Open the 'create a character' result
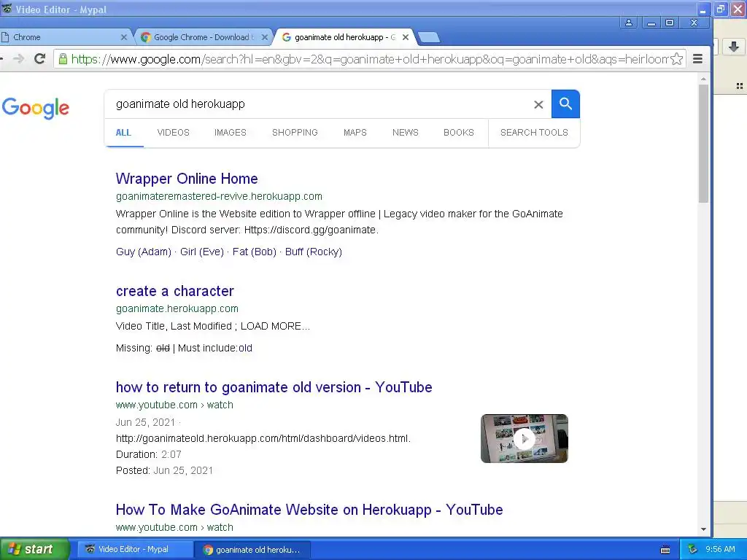Image resolution: width=747 pixels, height=560 pixels. click(175, 291)
